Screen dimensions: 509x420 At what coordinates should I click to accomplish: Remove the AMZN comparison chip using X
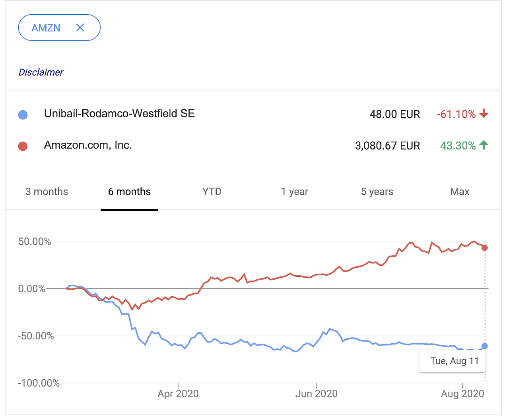80,27
